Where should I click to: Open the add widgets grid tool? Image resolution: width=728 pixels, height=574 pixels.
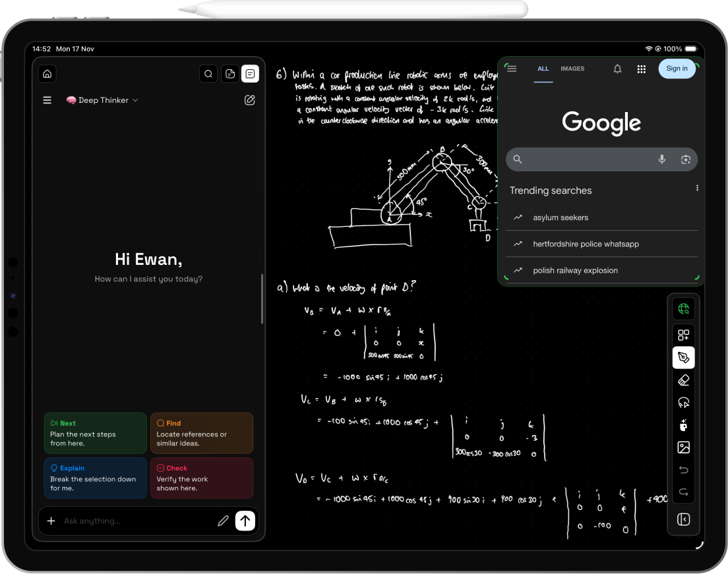click(x=683, y=335)
